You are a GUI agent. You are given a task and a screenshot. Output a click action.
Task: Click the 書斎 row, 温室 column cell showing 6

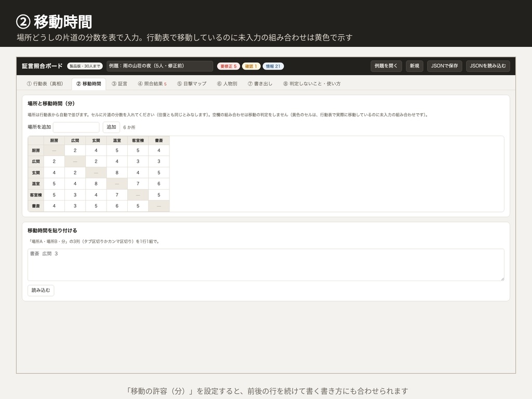117,206
